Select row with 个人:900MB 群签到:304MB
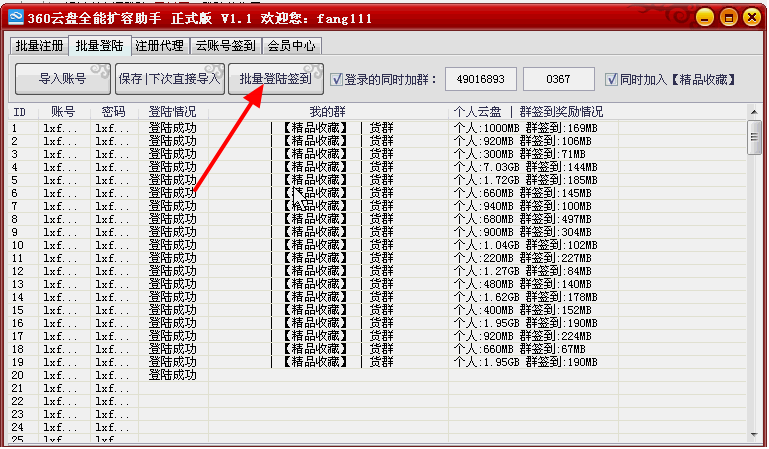This screenshot has width=769, height=449. [x=378, y=232]
